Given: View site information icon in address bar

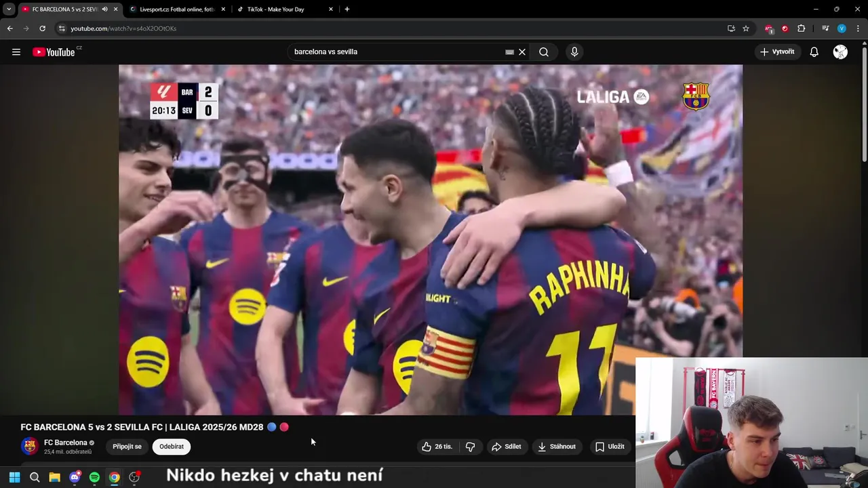Looking at the screenshot, I should pos(62,28).
